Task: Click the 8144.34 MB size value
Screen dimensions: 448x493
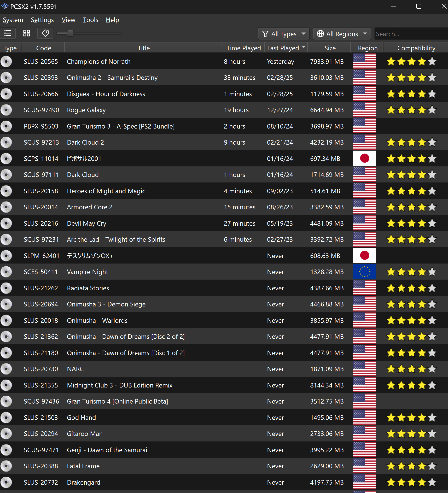Action: (327, 385)
